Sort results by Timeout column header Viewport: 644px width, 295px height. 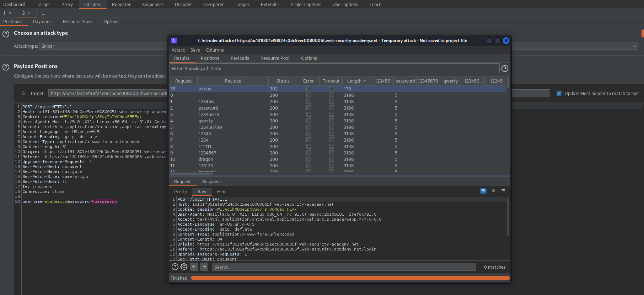pos(331,81)
